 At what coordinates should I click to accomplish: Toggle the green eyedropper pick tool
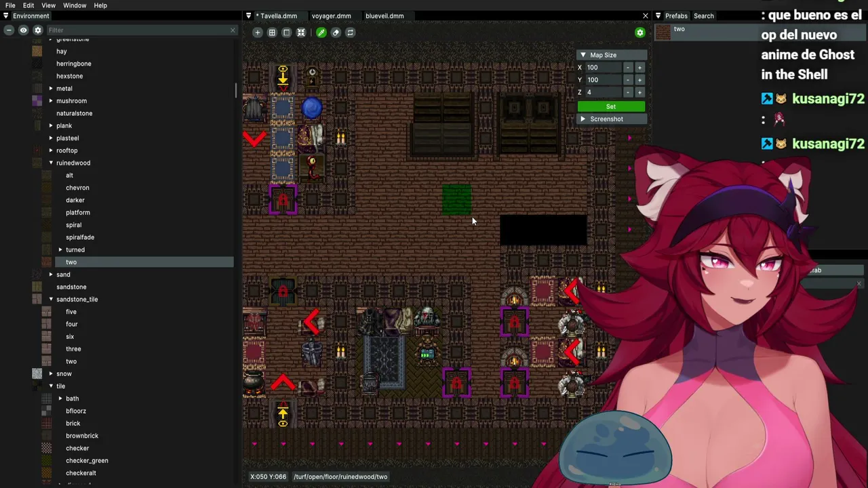321,33
